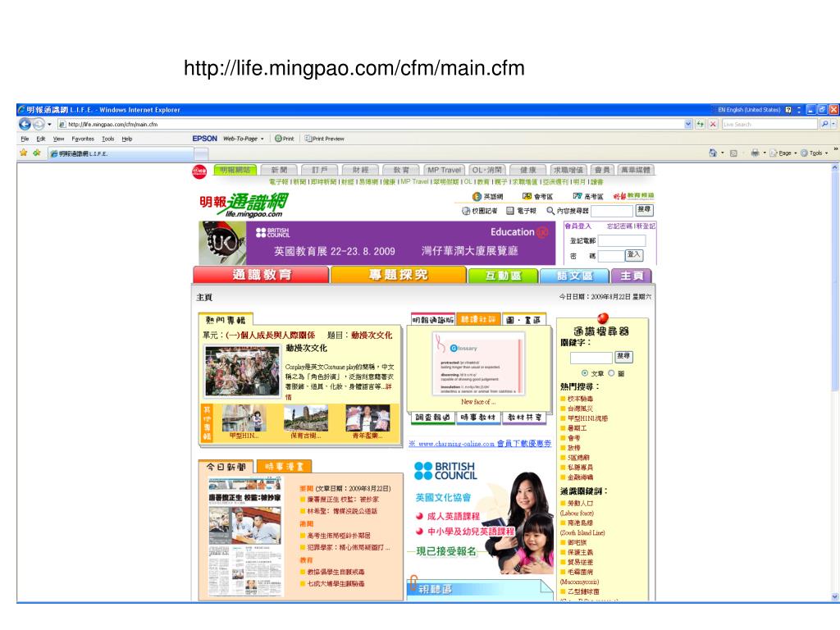Select the 文章 radio button
The height and width of the screenshot is (630, 840).
(x=584, y=373)
